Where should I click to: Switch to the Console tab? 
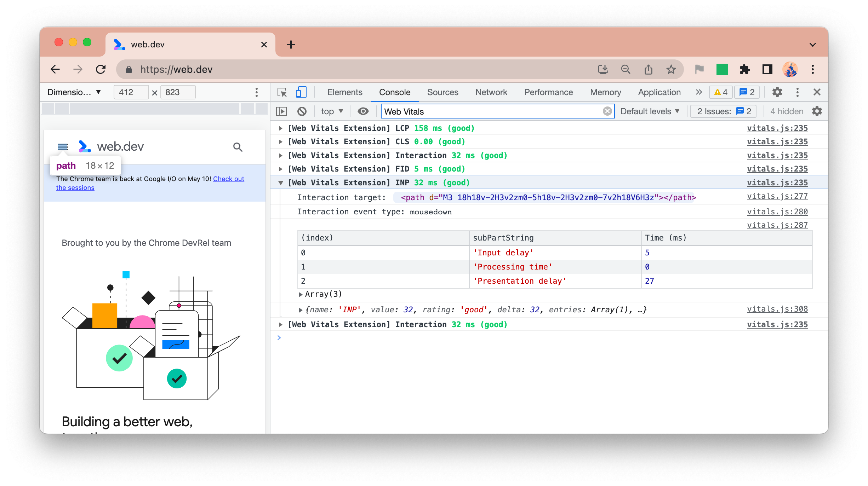tap(395, 92)
